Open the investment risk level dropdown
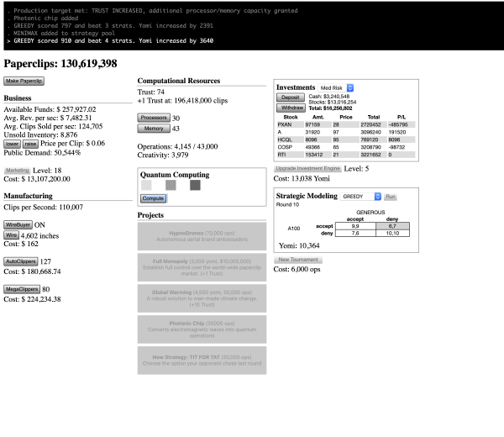The height and width of the screenshot is (437, 504). (337, 87)
